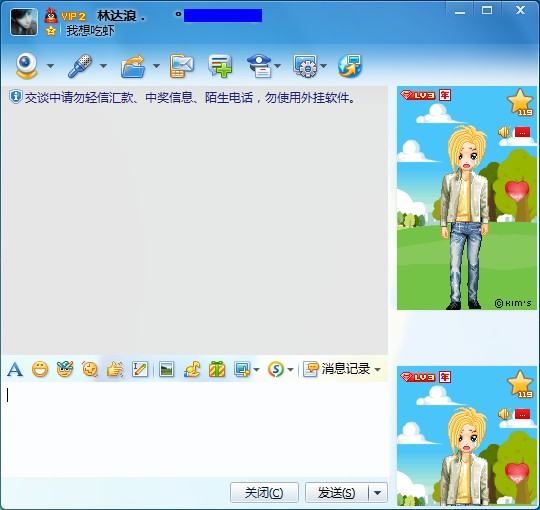540x510 pixels.
Task: Open the search S icon dropdown arrow
Action: 290,370
